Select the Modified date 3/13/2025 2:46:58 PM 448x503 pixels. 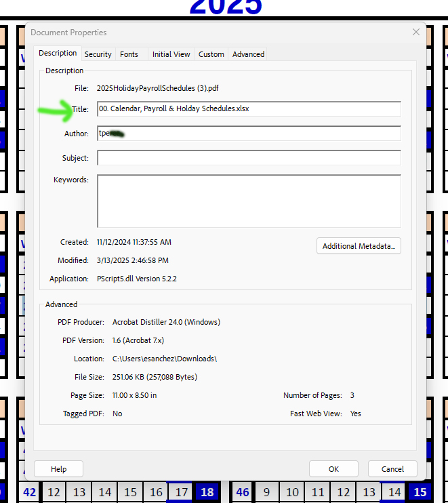(x=132, y=260)
